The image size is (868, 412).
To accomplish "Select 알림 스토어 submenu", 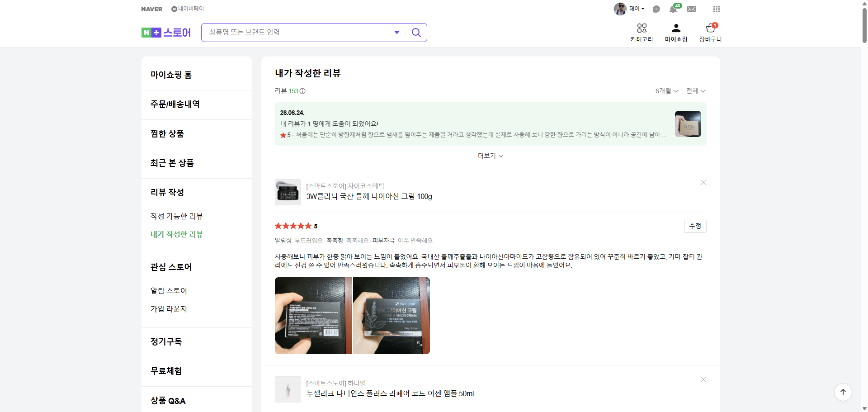I will [x=169, y=291].
